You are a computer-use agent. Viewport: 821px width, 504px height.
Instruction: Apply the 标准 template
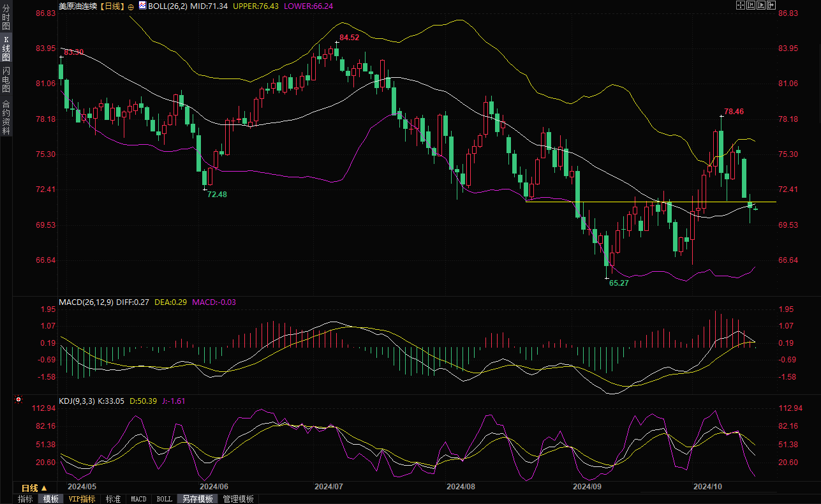[x=113, y=499]
